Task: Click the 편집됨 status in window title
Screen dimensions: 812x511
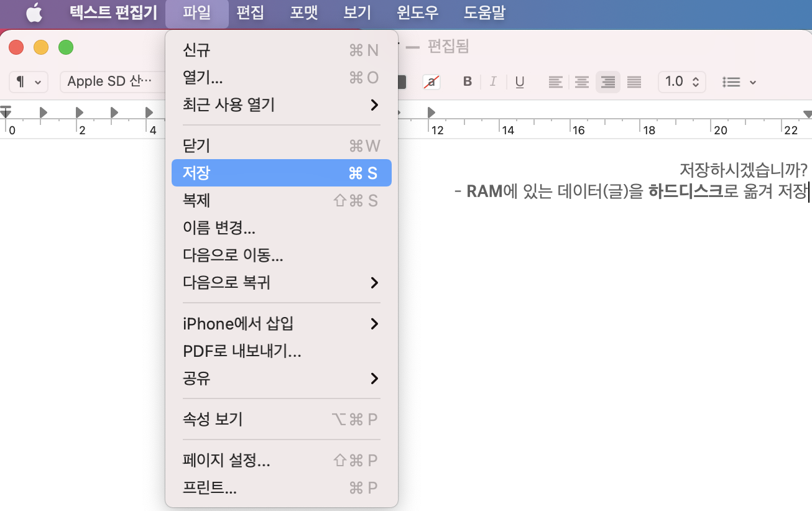Action: (x=448, y=47)
